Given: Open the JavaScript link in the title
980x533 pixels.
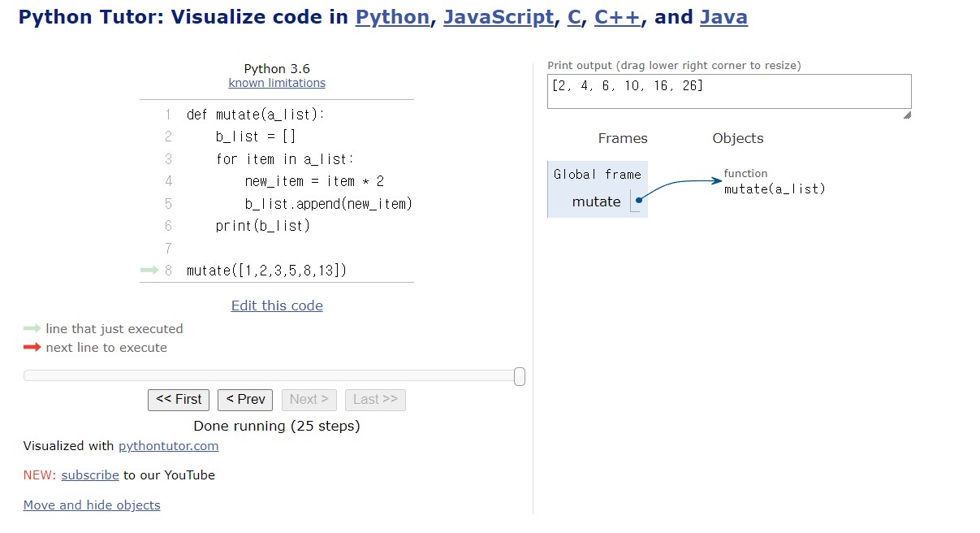Looking at the screenshot, I should click(x=499, y=17).
